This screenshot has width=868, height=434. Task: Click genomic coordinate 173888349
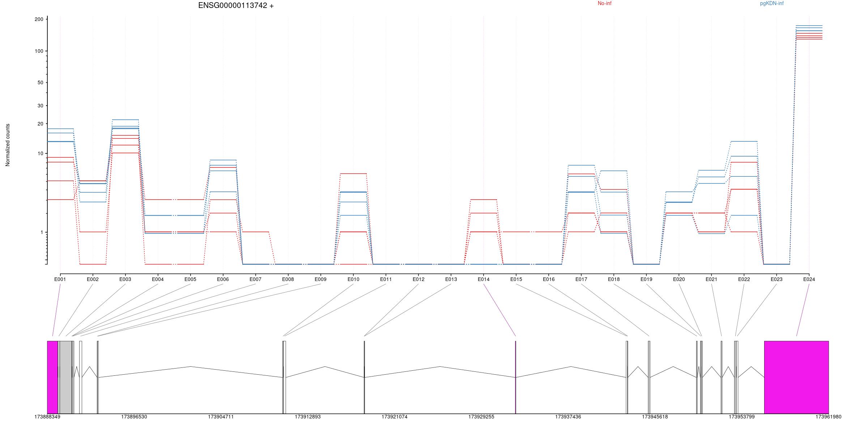point(47,417)
